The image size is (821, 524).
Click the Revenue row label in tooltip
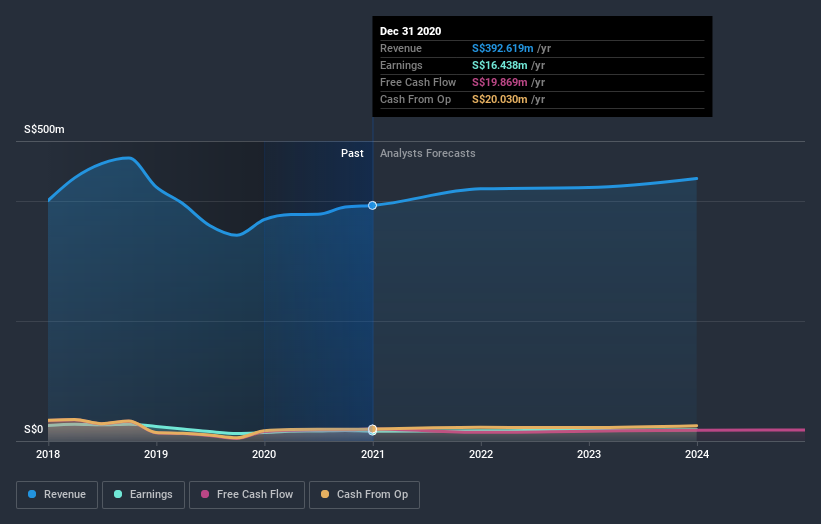coord(401,48)
